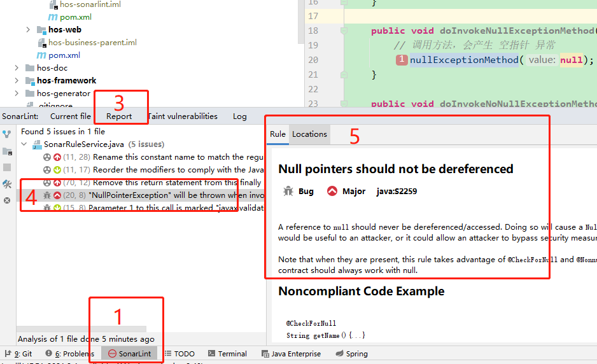
Task: Click the hos-framework folder icon
Action: click(30, 81)
